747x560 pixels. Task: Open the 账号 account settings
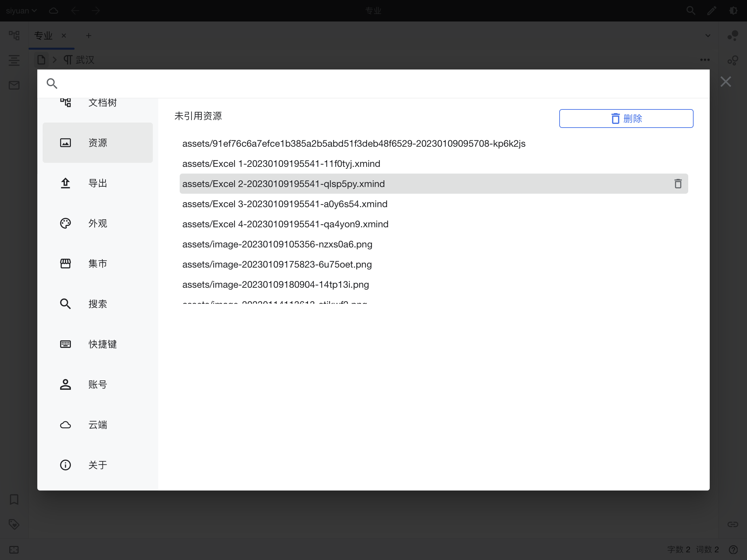(97, 384)
